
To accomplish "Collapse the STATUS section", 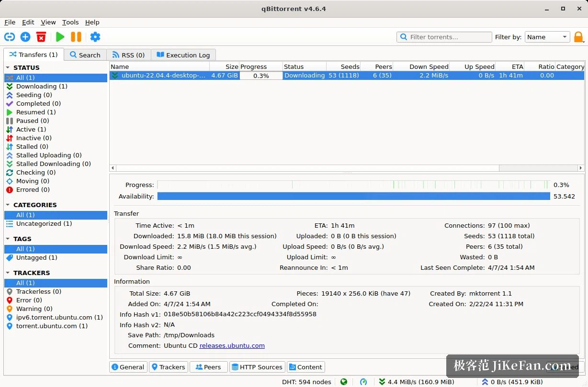I will [x=8, y=68].
